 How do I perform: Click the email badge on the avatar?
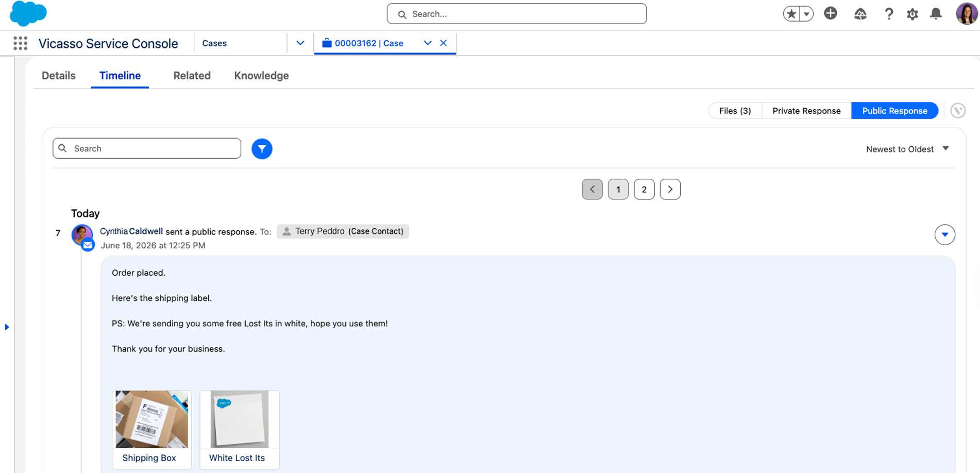pyautogui.click(x=88, y=245)
